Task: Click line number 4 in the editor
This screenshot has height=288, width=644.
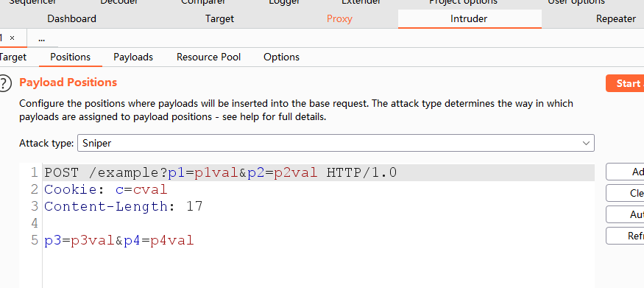Action: coord(35,223)
